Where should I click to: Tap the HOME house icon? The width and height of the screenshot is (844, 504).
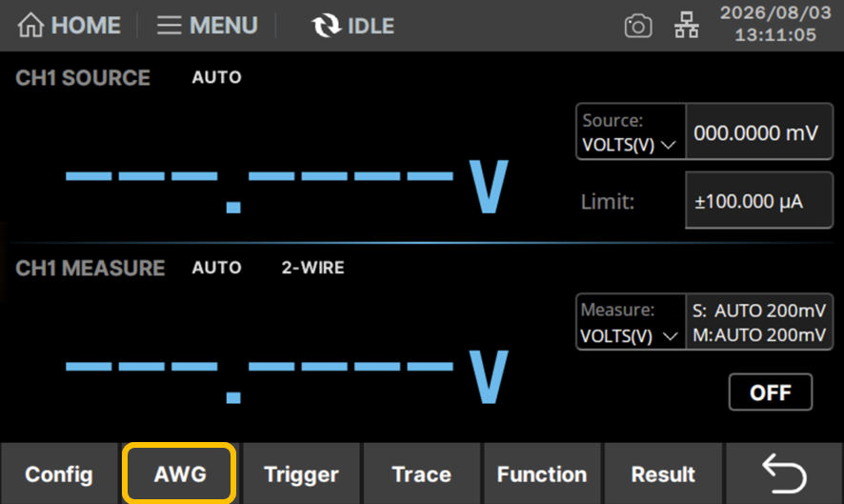tap(30, 26)
